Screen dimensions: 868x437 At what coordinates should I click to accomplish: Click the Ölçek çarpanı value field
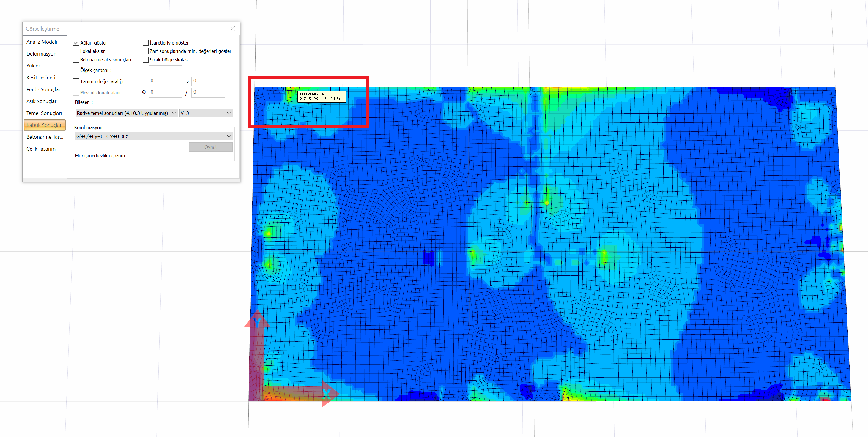[165, 70]
